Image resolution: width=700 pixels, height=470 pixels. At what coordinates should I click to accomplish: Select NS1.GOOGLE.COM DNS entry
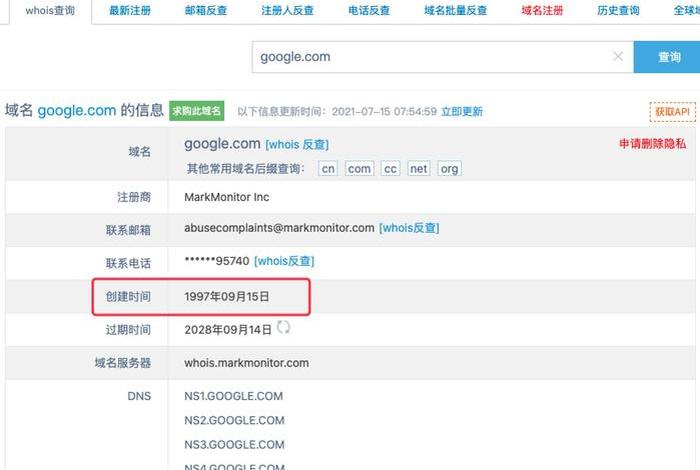233,396
